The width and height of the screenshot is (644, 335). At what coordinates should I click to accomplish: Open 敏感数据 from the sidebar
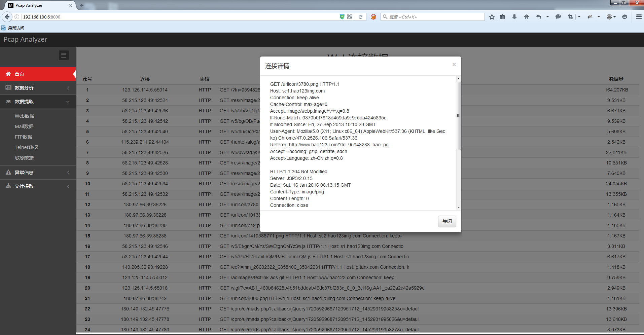[24, 157]
